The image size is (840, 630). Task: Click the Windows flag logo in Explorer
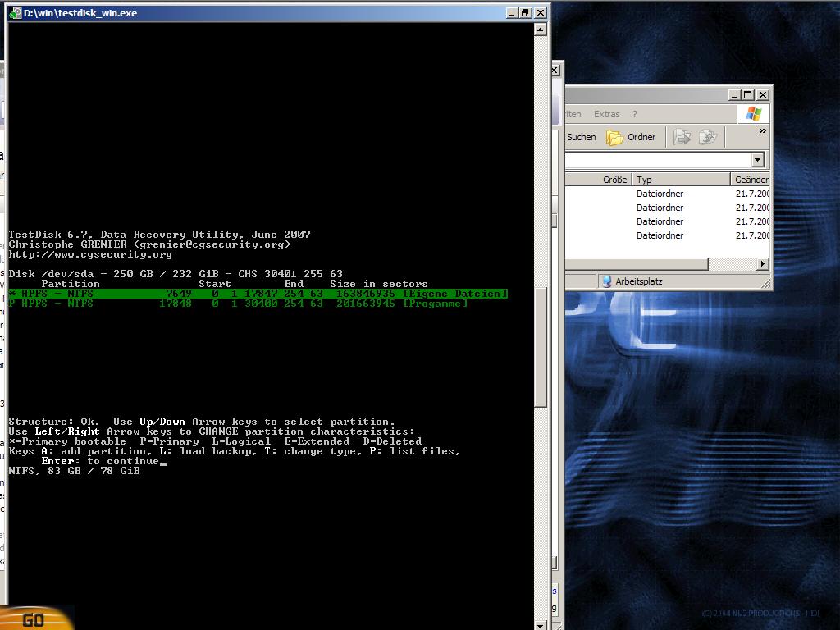(x=754, y=113)
